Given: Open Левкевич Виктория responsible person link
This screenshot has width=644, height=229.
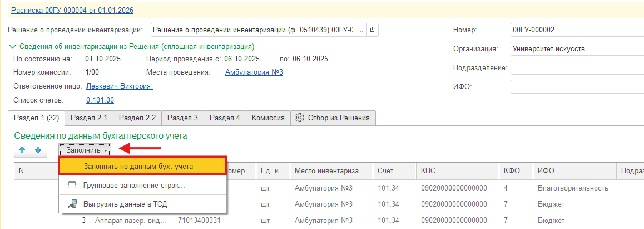Looking at the screenshot, I should coord(119,86).
